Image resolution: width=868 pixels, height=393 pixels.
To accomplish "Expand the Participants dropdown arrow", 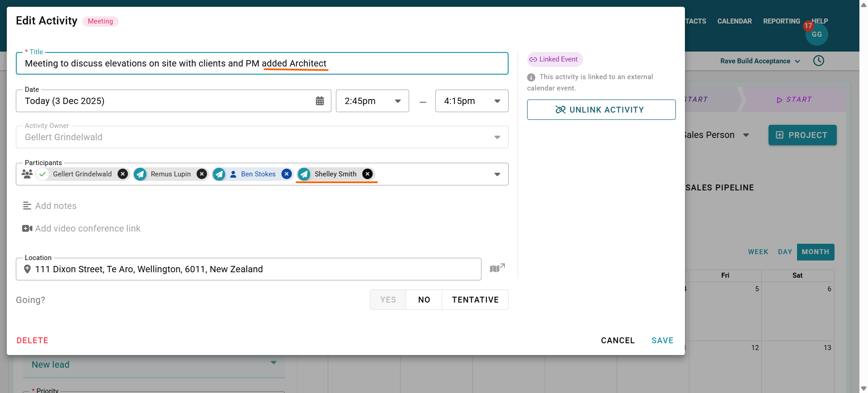I will 497,175.
